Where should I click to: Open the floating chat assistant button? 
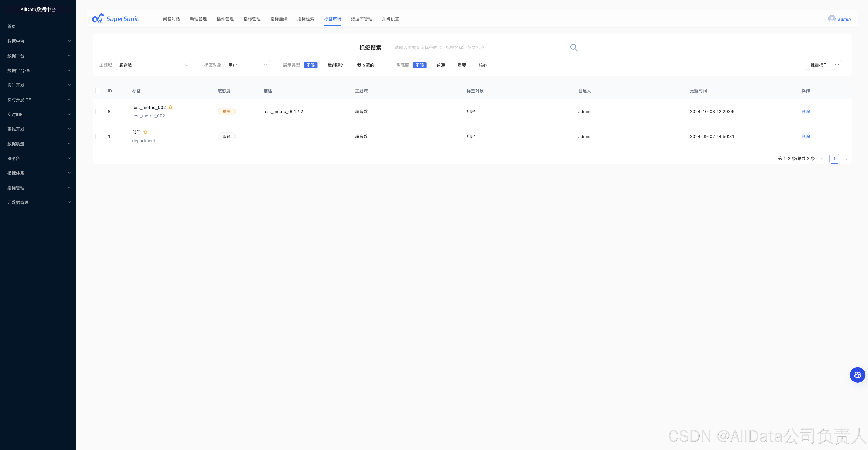[x=857, y=374]
